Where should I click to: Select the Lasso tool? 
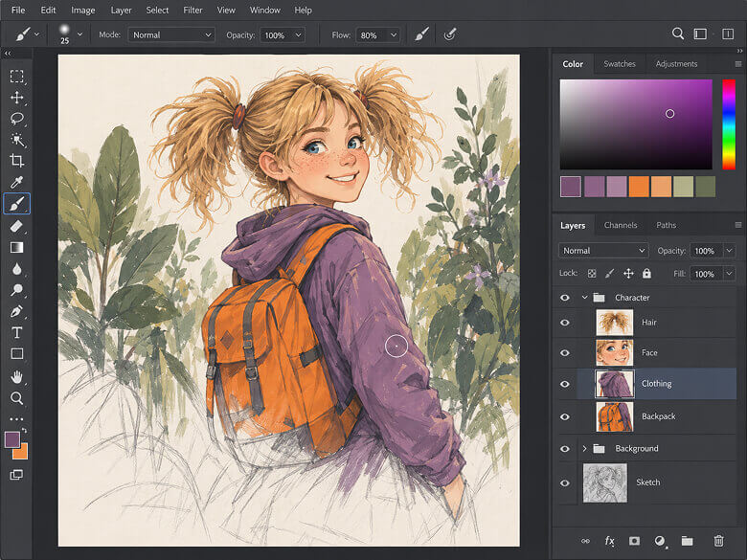pyautogui.click(x=16, y=119)
